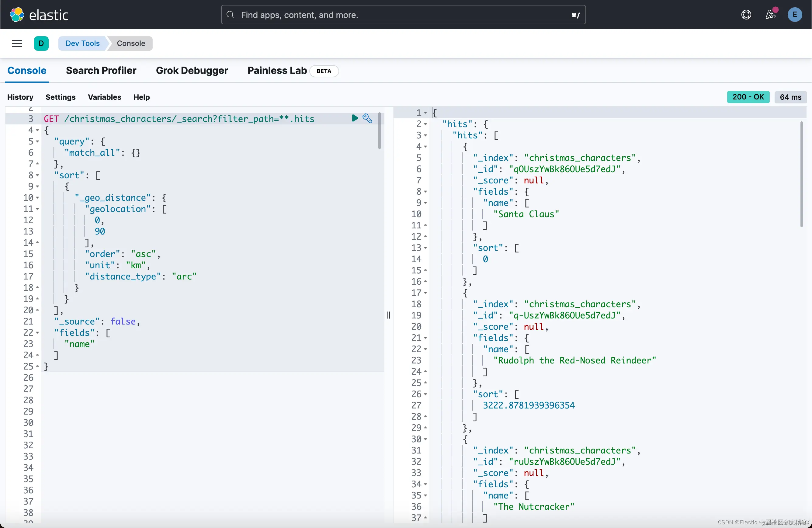Collapse the response "hits" object at line 2

click(425, 124)
